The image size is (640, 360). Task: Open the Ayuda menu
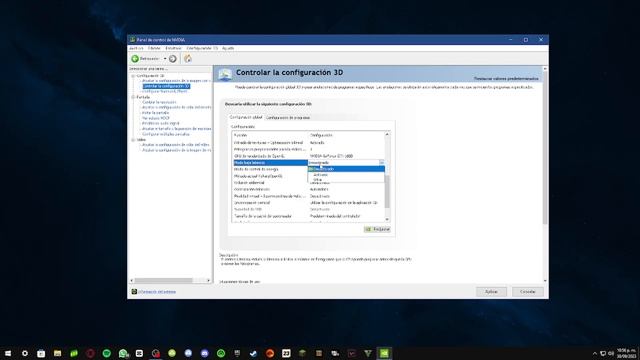tap(228, 48)
